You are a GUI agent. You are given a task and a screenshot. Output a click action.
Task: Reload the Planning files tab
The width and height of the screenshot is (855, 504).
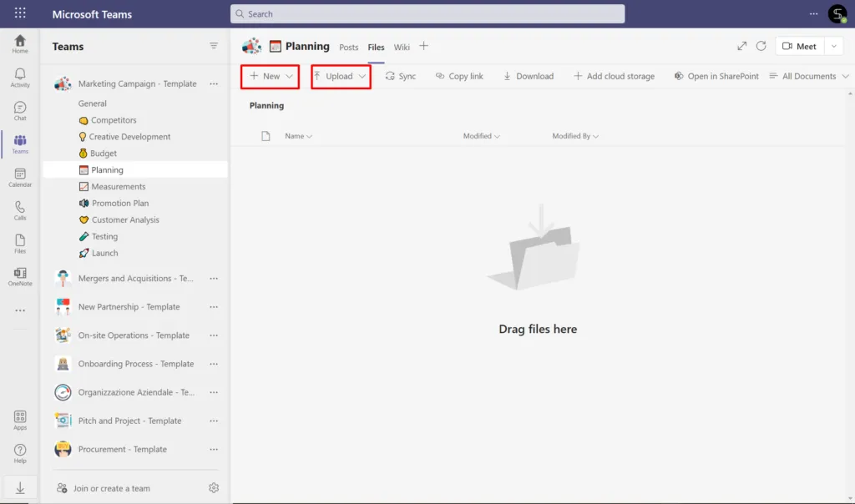(x=761, y=47)
